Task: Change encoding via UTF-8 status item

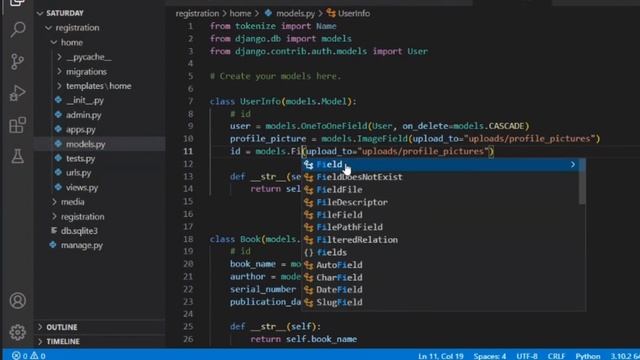Action: point(527,356)
